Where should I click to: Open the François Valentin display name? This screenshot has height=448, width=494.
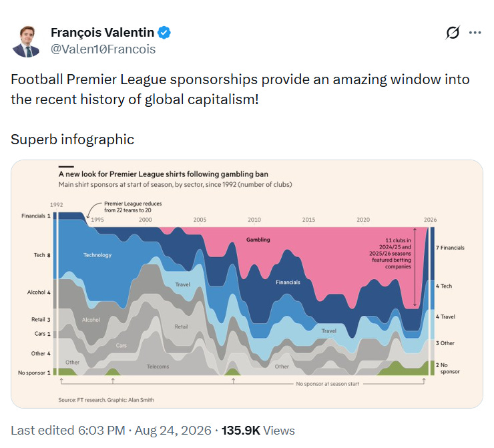coord(102,33)
